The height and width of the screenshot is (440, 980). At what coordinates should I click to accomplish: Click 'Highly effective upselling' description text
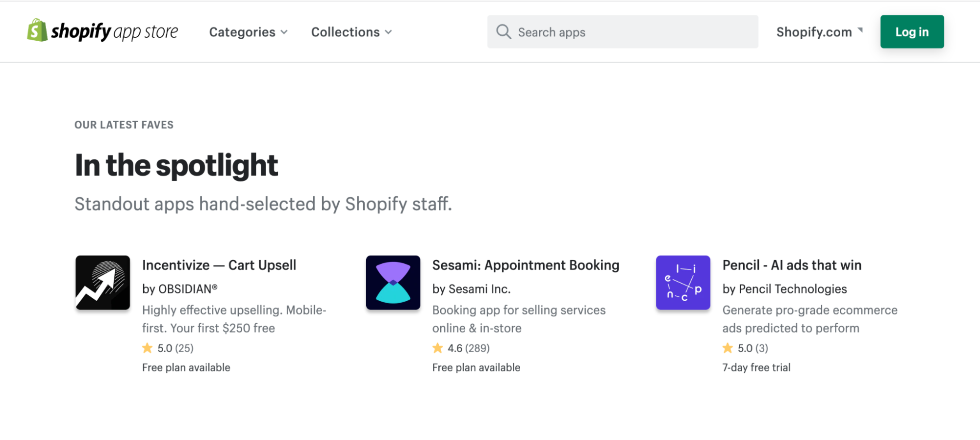click(234, 319)
